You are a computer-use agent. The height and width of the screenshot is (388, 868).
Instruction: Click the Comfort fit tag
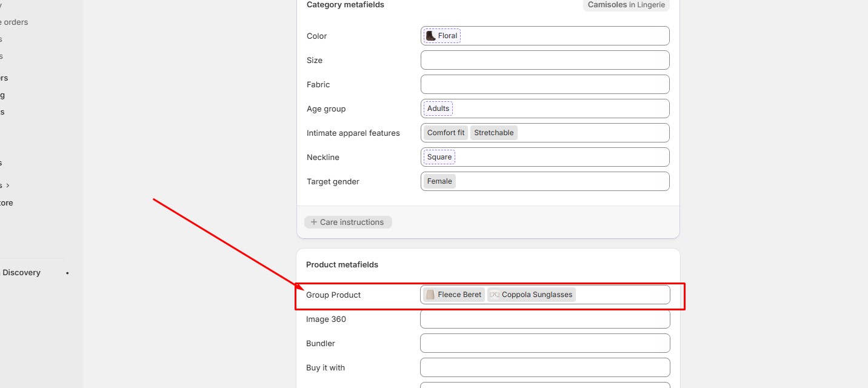[x=446, y=133]
